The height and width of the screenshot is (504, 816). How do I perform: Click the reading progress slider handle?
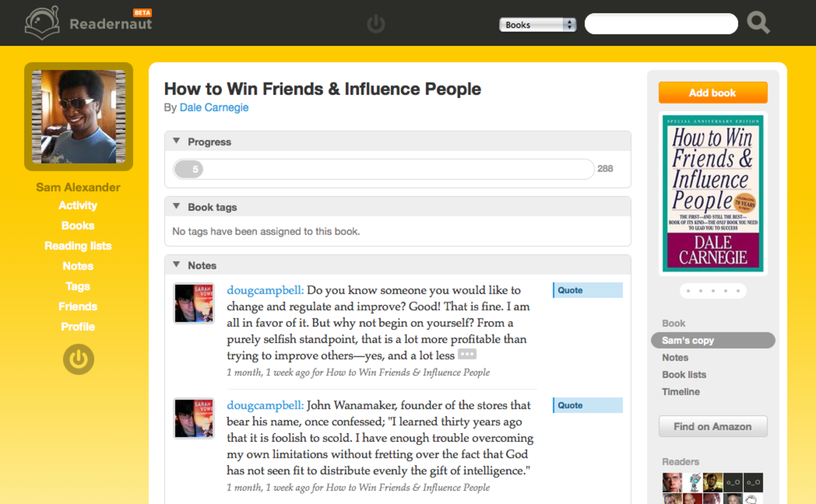pos(189,169)
